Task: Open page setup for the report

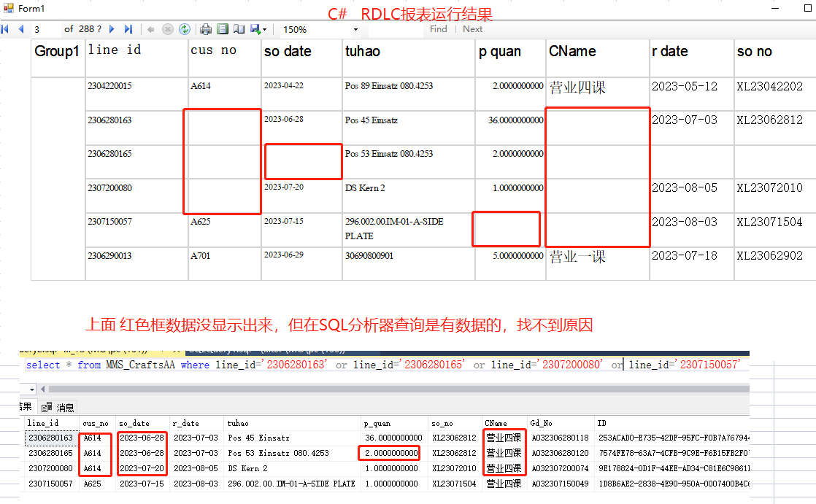Action: [239, 29]
